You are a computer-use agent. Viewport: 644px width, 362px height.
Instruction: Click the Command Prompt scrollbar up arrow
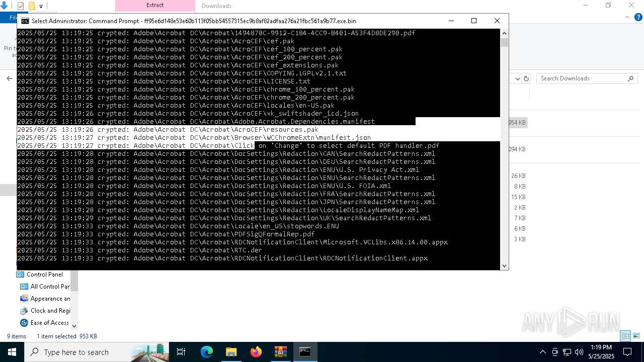click(x=504, y=33)
